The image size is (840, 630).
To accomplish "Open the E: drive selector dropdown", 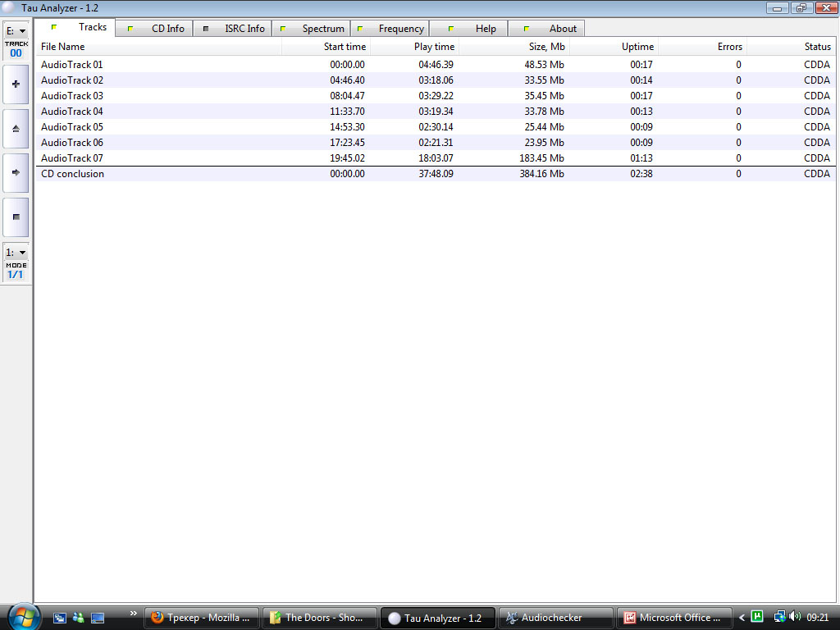I will tap(16, 31).
